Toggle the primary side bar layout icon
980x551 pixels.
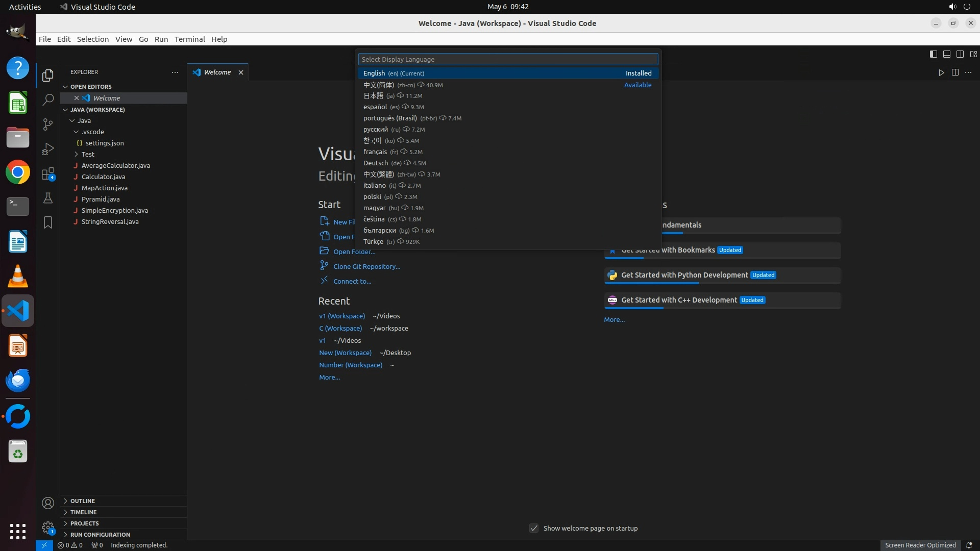(933, 54)
